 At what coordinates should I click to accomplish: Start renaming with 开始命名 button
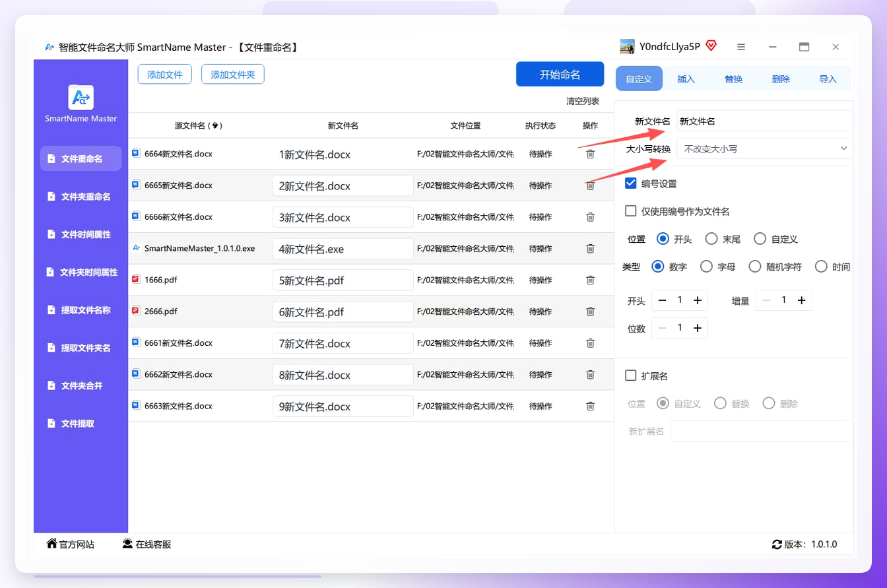pos(560,74)
